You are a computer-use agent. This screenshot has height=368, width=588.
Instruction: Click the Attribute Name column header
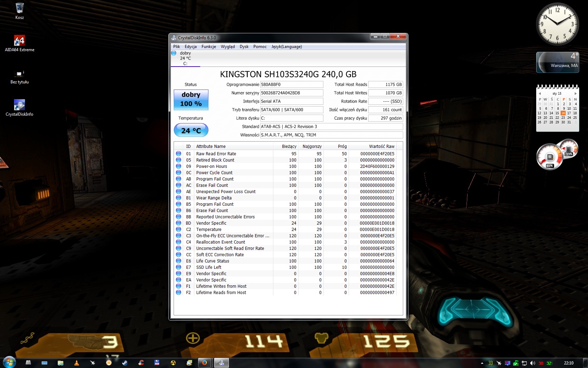click(x=233, y=146)
